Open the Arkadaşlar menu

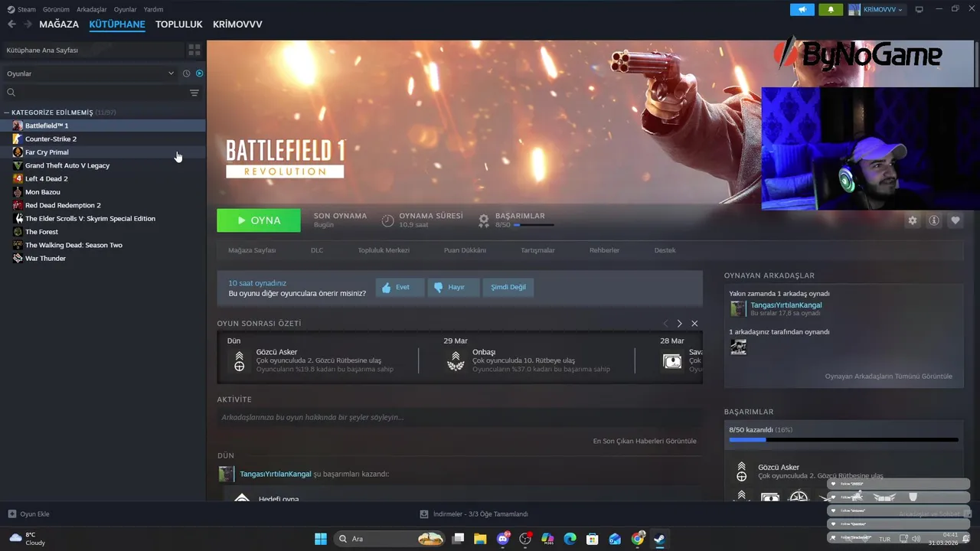[92, 9]
